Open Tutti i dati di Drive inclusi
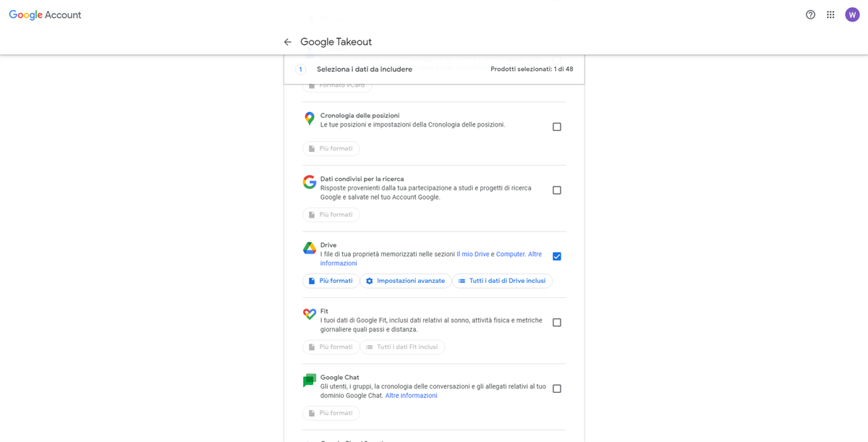 click(x=502, y=281)
